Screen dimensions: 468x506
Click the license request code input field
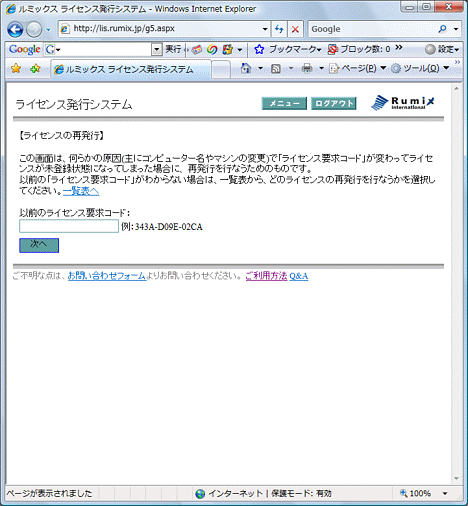[x=69, y=226]
